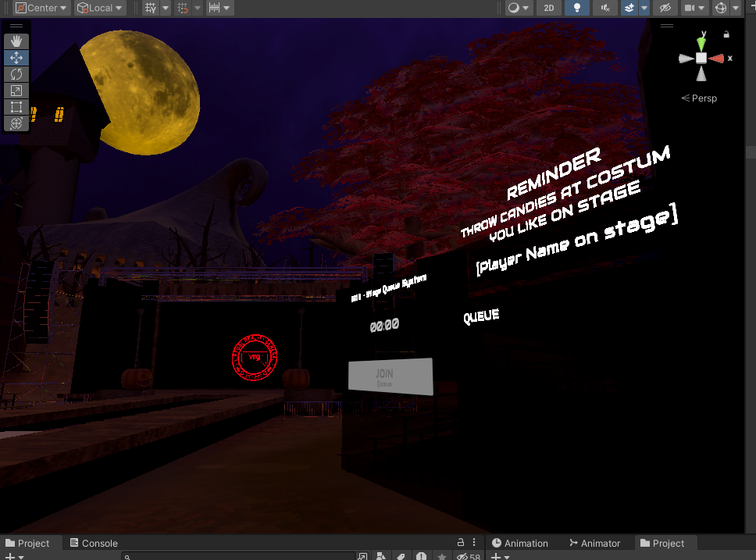Click the green Y axis cone on gizmo
Image resolution: width=756 pixels, height=560 pixels.
pyautogui.click(x=701, y=43)
